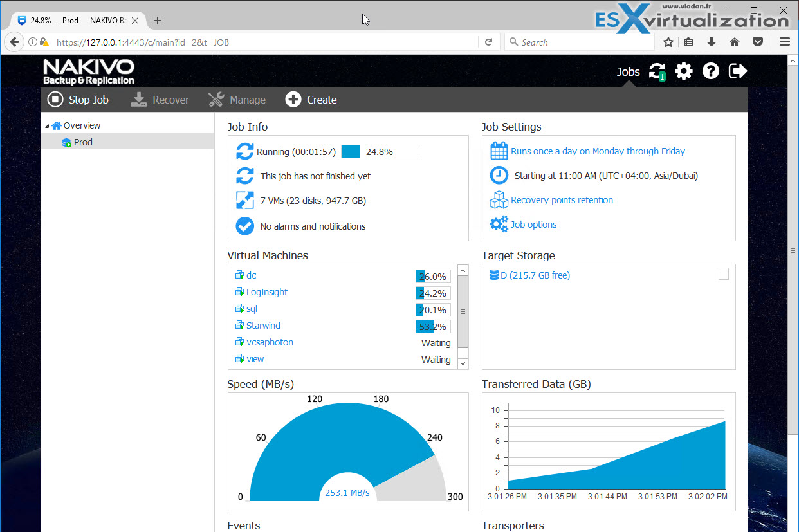Click the Starwind progress bar at 53.2%
Image resolution: width=799 pixels, height=532 pixels.
[x=433, y=327]
